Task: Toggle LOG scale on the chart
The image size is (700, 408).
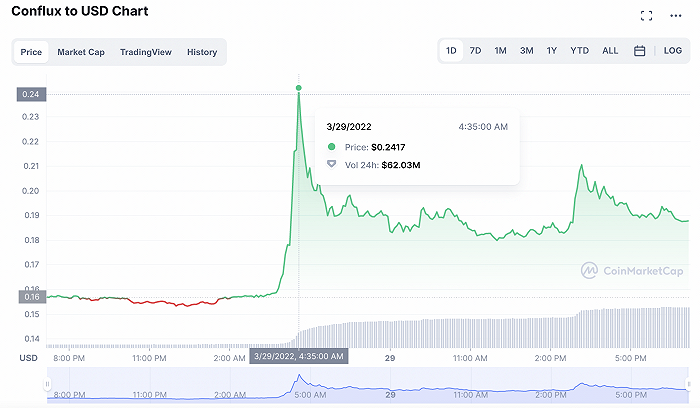Action: click(x=672, y=51)
